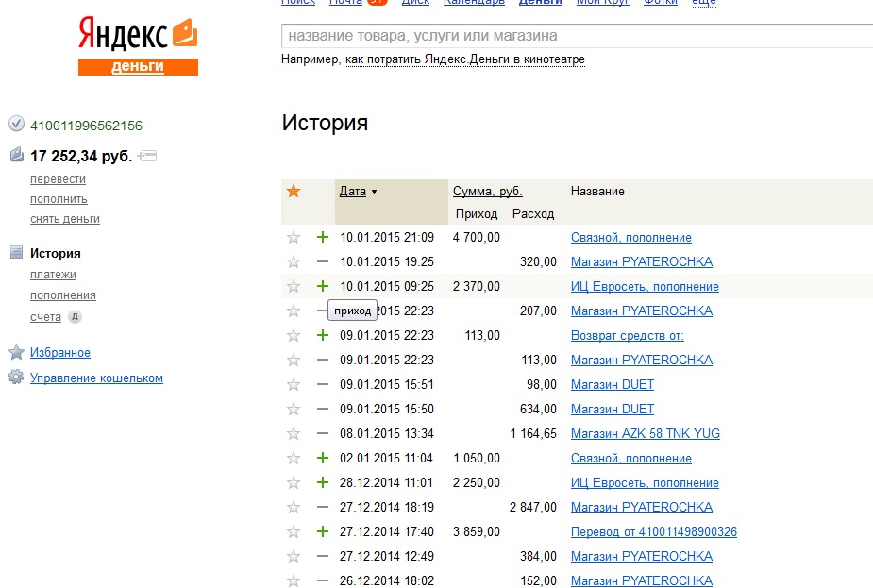Image resolution: width=873 pixels, height=588 pixels.
Task: Click the verified checkmark beside the account number
Action: point(17,124)
